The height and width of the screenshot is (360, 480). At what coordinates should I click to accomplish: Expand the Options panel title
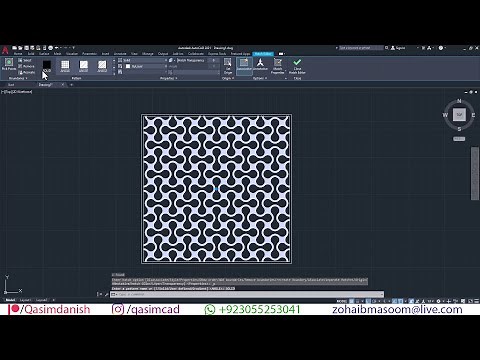click(x=260, y=78)
